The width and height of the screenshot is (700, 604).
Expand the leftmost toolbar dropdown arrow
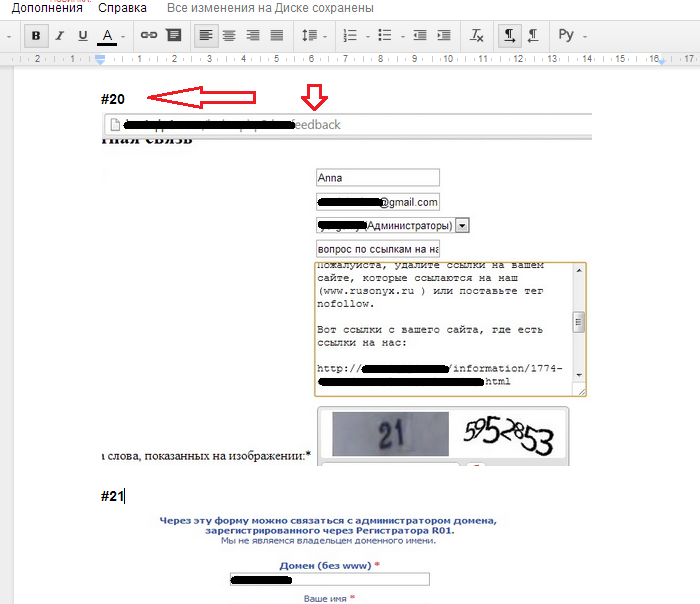(9, 37)
